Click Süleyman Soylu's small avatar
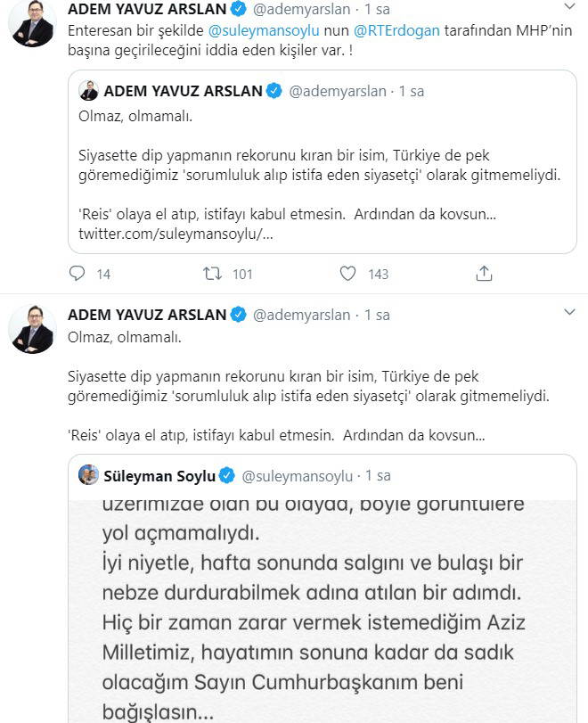 (89, 475)
